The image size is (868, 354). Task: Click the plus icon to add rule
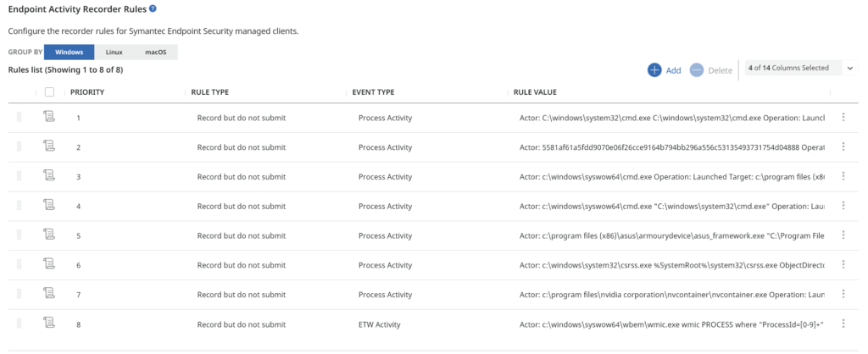pos(655,70)
